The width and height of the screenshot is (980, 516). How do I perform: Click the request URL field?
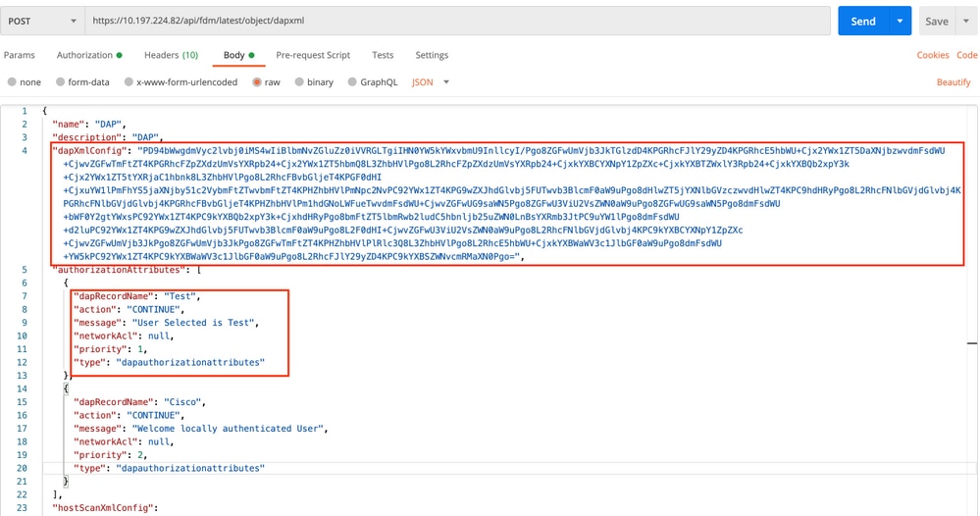coord(457,21)
